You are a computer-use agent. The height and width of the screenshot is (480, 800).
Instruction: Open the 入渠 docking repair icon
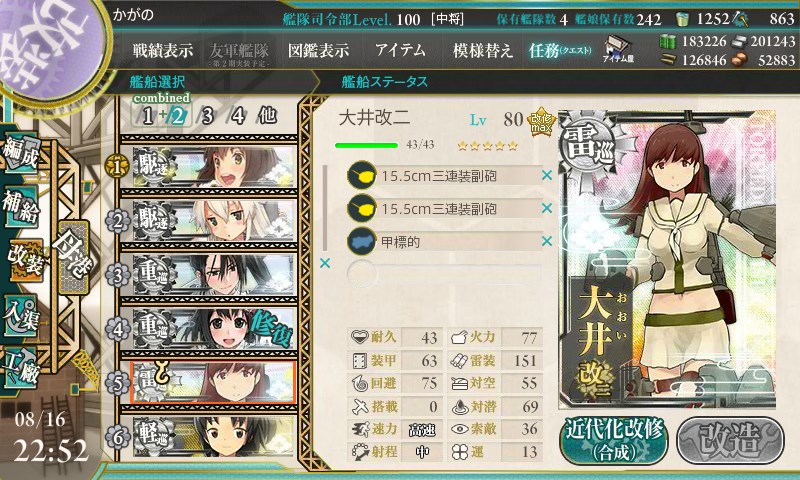(21, 314)
